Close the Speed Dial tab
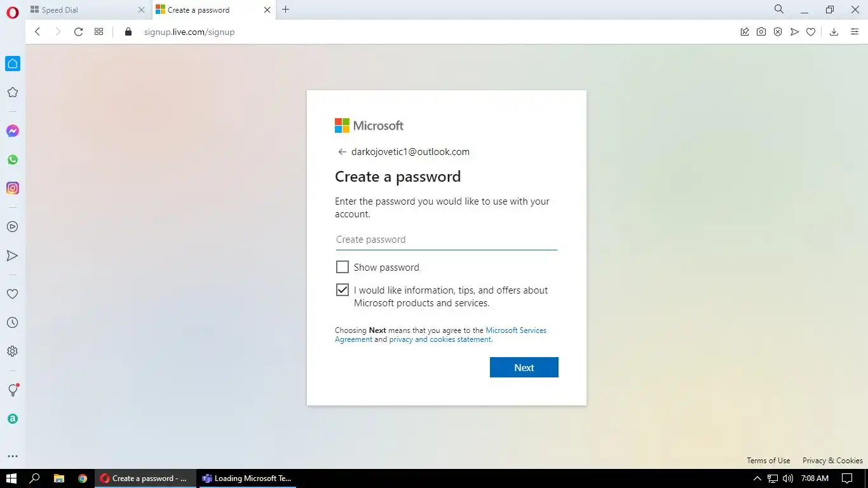Viewport: 868px width, 488px height. coord(141,10)
